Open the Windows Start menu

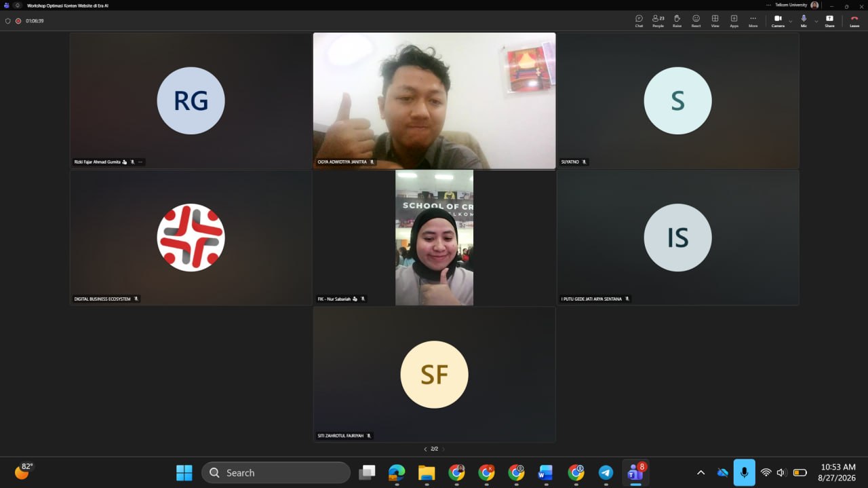pos(184,472)
